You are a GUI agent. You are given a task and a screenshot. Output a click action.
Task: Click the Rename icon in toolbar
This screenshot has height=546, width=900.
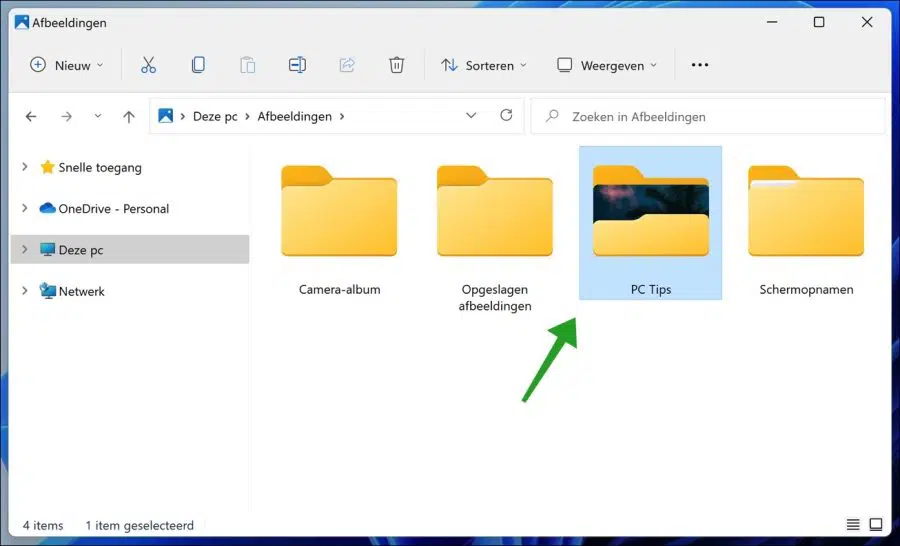point(297,65)
